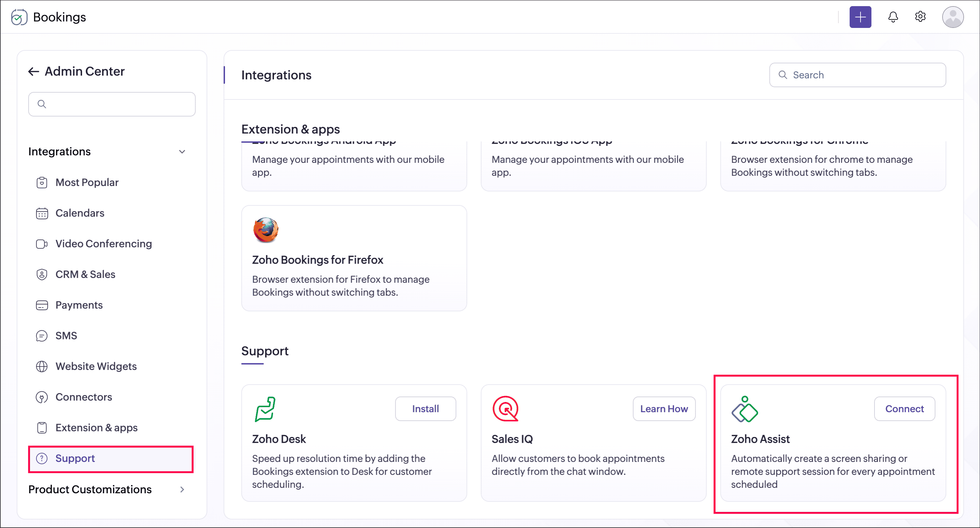Click the Zoho Desk icon
Screen dimensions: 980x528
(265, 409)
